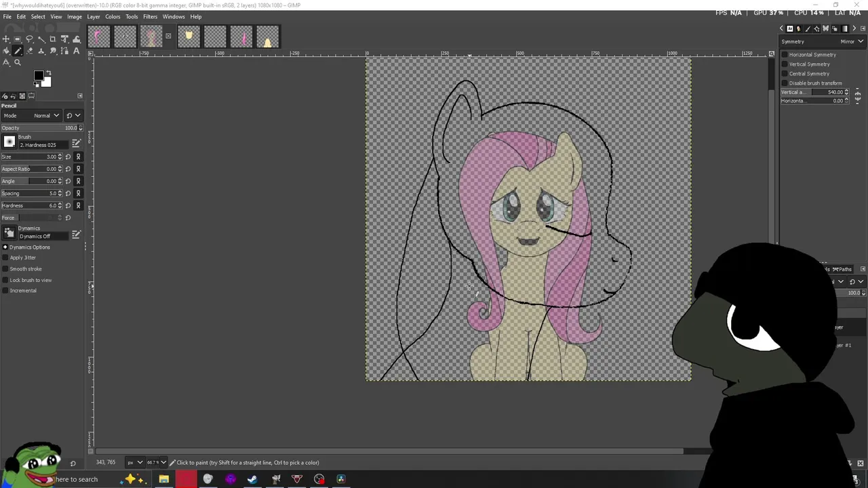Click the foreground black color swatch
Image resolution: width=868 pixels, height=488 pixels.
(38, 75)
